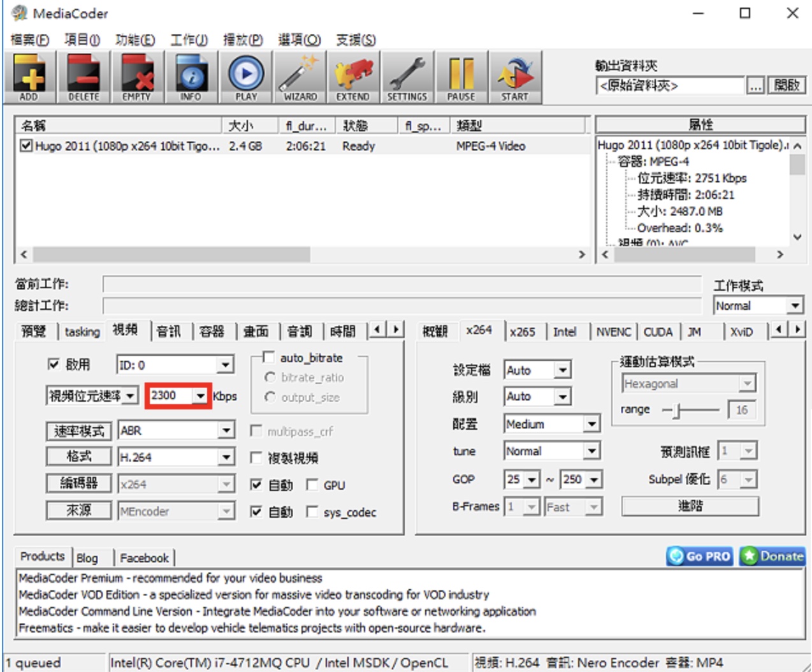Enable the sys_codec checkbox

(312, 512)
